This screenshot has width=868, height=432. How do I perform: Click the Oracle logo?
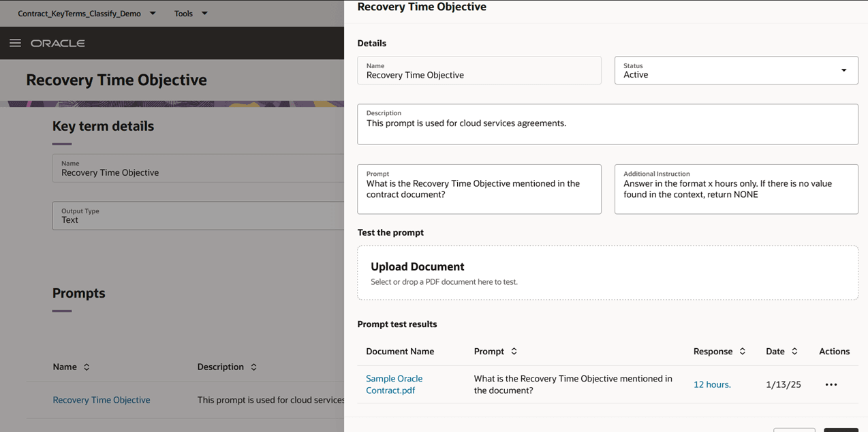[58, 43]
